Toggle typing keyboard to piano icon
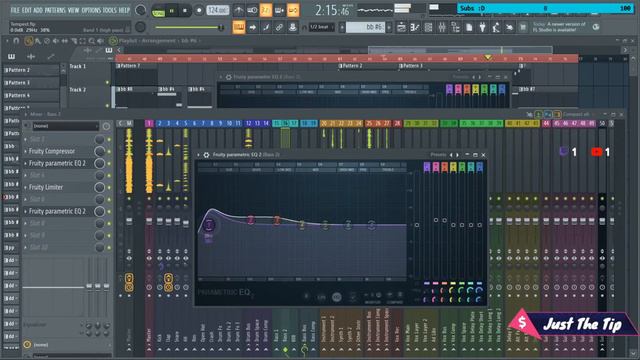This screenshot has width=640, height=360. click(239, 27)
